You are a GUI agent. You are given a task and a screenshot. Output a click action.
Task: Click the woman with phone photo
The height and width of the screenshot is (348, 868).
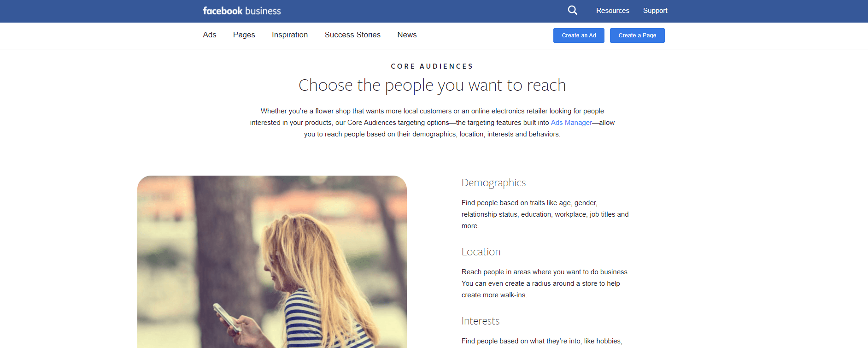click(x=272, y=262)
